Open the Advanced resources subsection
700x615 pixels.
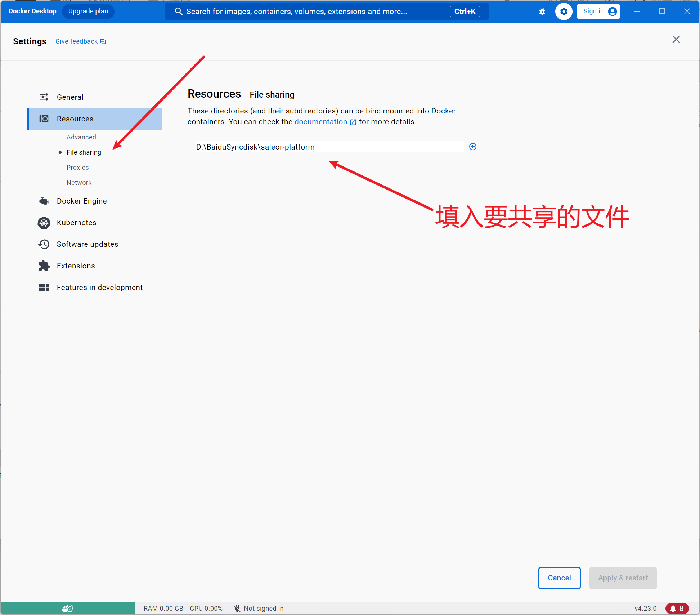click(x=81, y=137)
